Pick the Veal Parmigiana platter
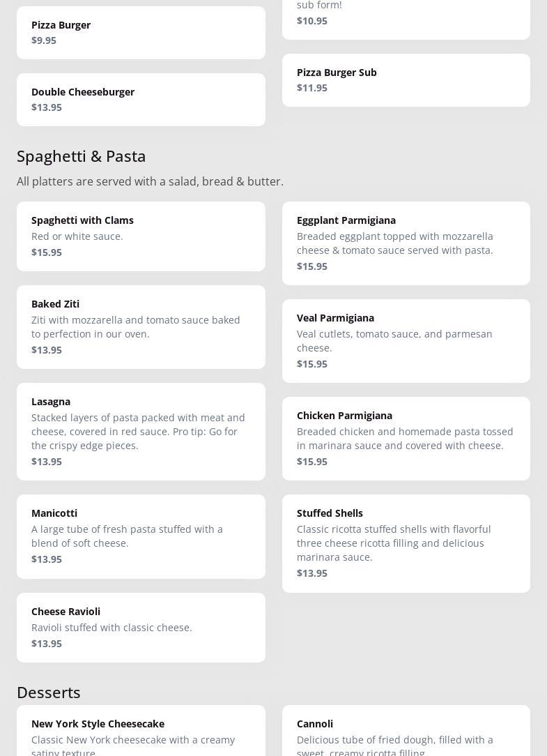The height and width of the screenshot is (756, 547). click(x=406, y=341)
